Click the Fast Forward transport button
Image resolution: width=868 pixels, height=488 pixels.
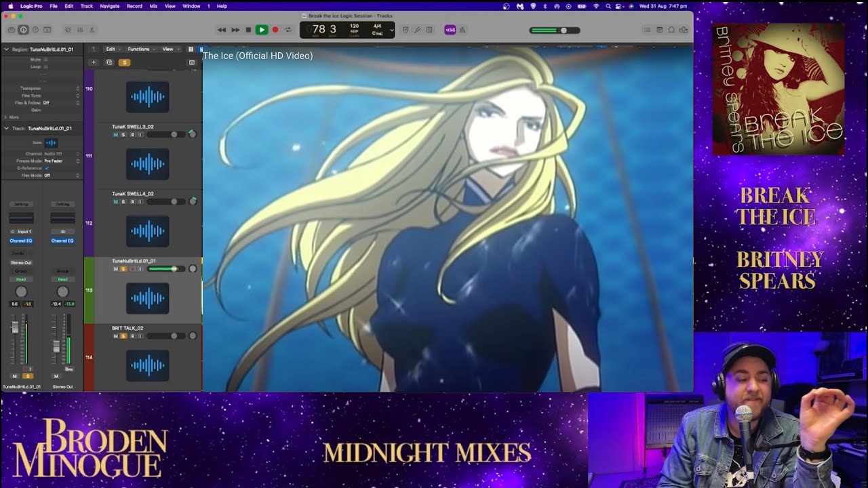pyautogui.click(x=235, y=30)
